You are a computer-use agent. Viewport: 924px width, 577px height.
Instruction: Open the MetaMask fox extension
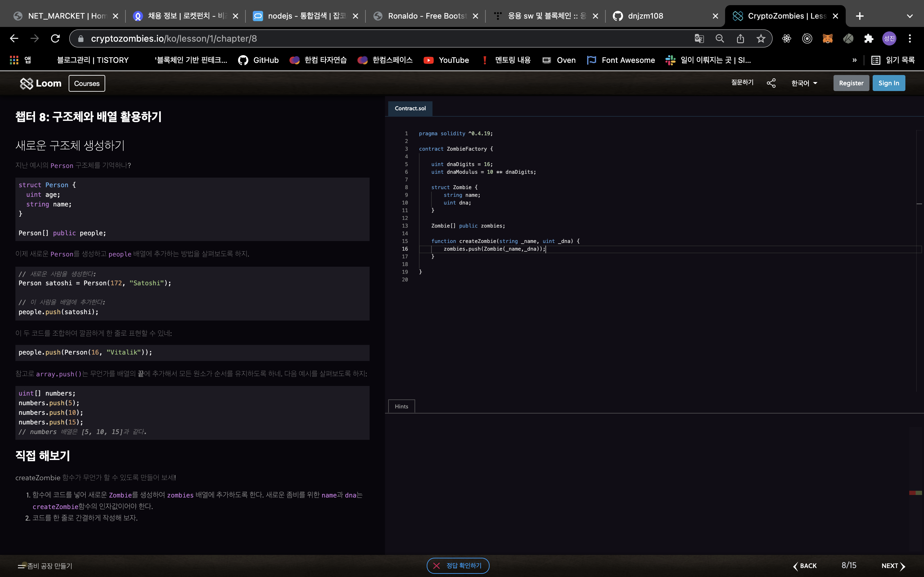827,38
